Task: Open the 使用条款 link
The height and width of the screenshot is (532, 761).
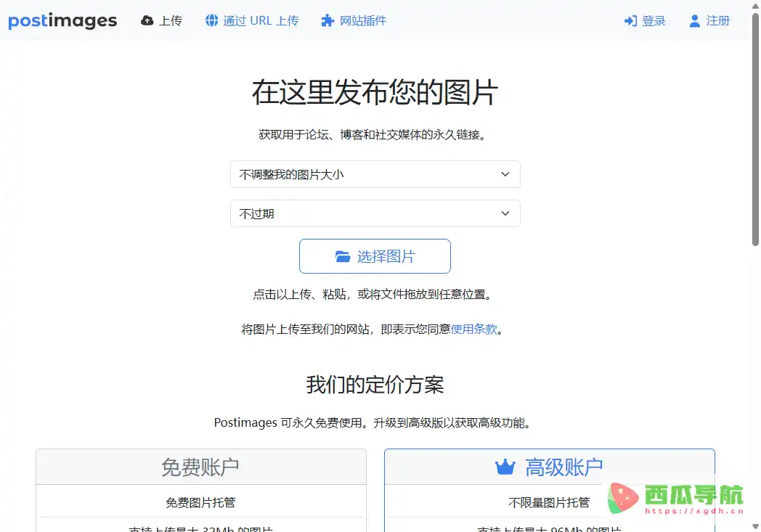Action: click(x=473, y=330)
